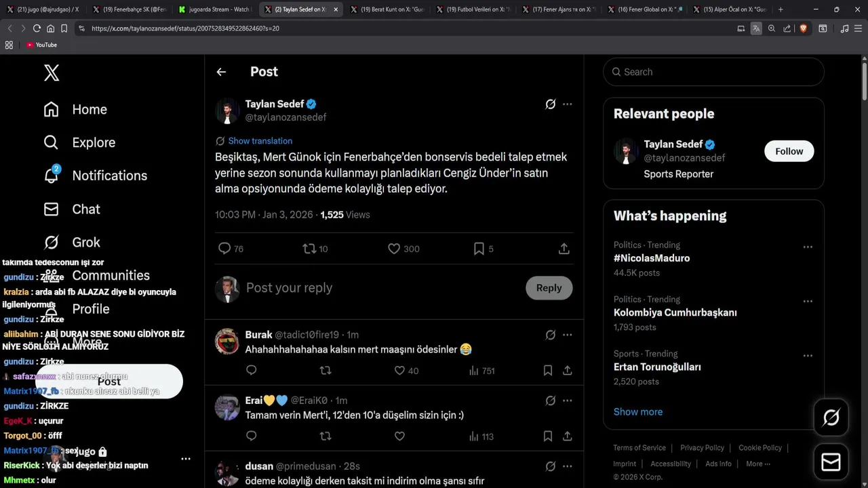Open more options on Taylan Sedef's post

pyautogui.click(x=568, y=104)
